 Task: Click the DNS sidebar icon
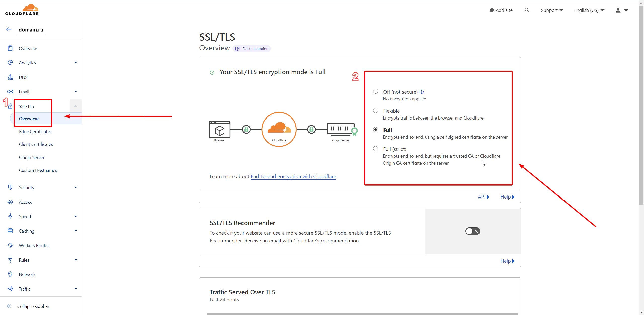pos(10,77)
